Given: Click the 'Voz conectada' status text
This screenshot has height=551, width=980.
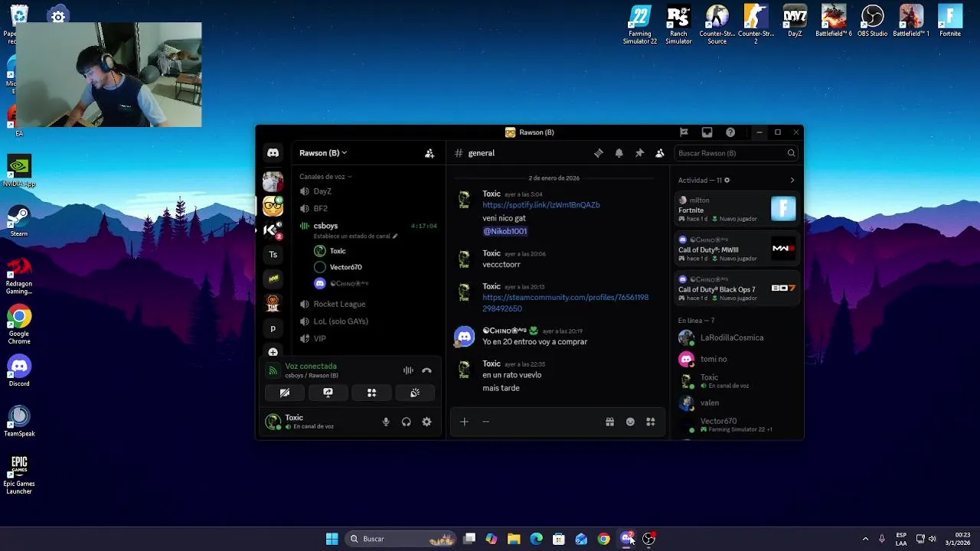Looking at the screenshot, I should (311, 366).
